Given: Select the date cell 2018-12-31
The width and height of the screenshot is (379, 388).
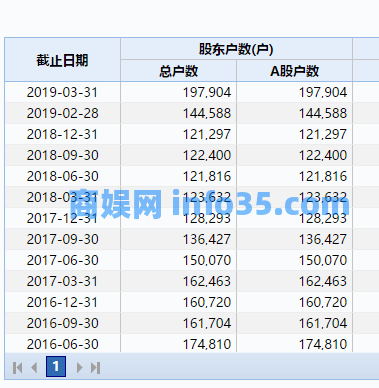Looking at the screenshot, I should click(x=62, y=134).
